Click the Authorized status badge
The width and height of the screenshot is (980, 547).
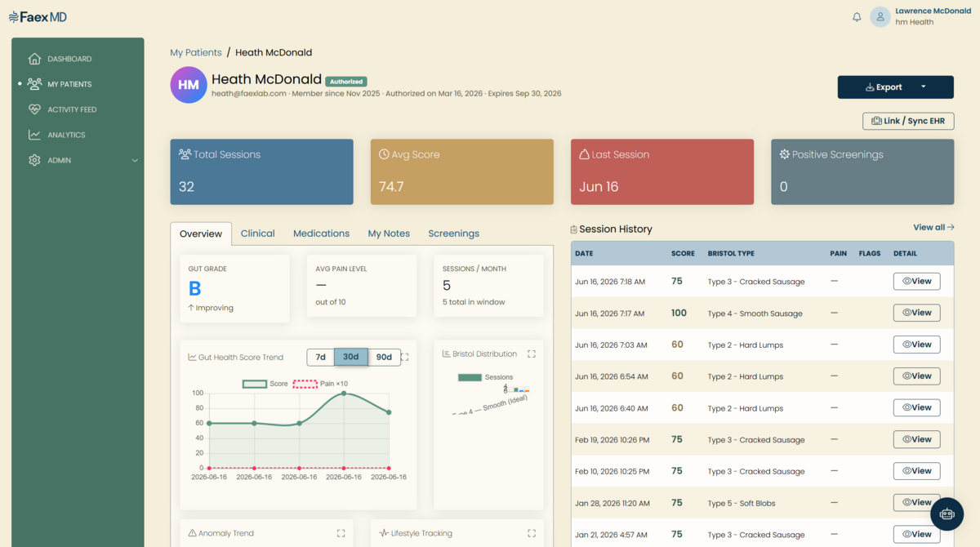coord(346,82)
